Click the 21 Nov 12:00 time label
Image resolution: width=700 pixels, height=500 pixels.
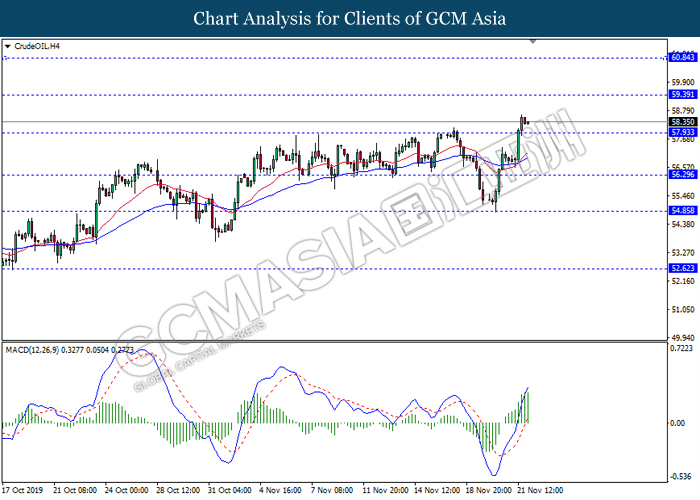(538, 491)
